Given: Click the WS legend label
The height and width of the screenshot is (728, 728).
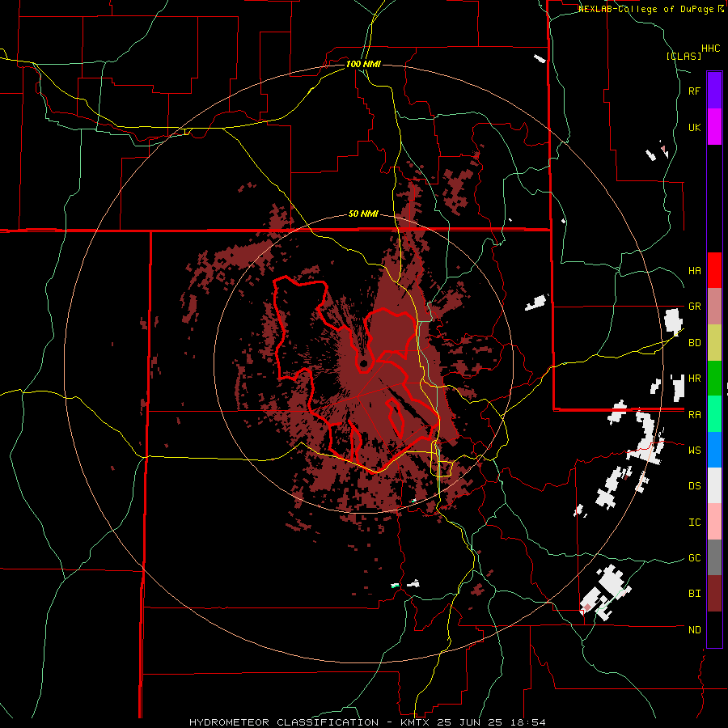Looking at the screenshot, I should click(694, 451).
